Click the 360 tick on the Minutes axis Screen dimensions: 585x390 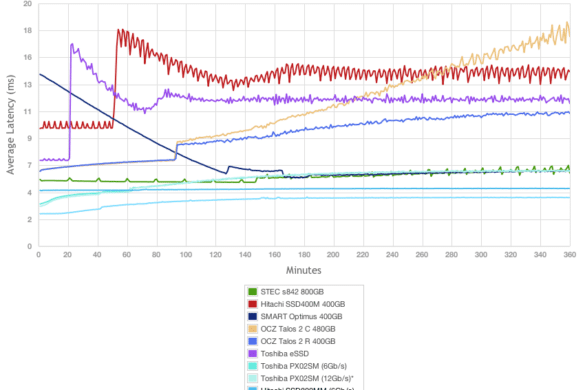pos(570,255)
